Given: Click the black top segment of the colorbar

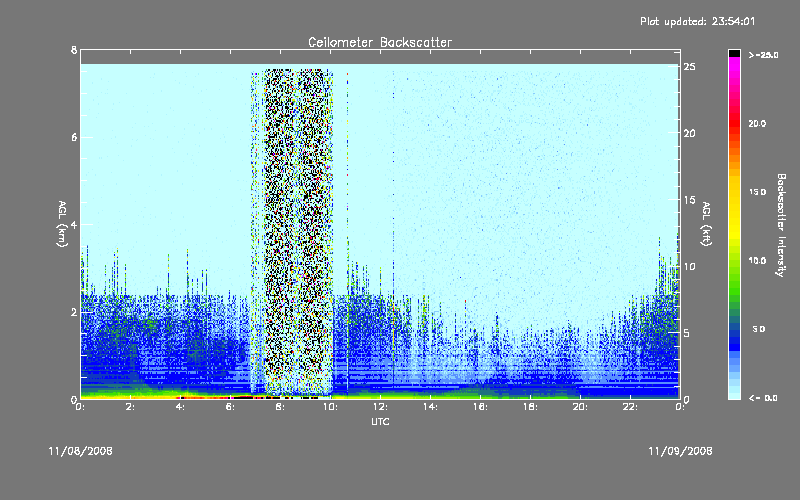Looking at the screenshot, I should click(x=734, y=53).
